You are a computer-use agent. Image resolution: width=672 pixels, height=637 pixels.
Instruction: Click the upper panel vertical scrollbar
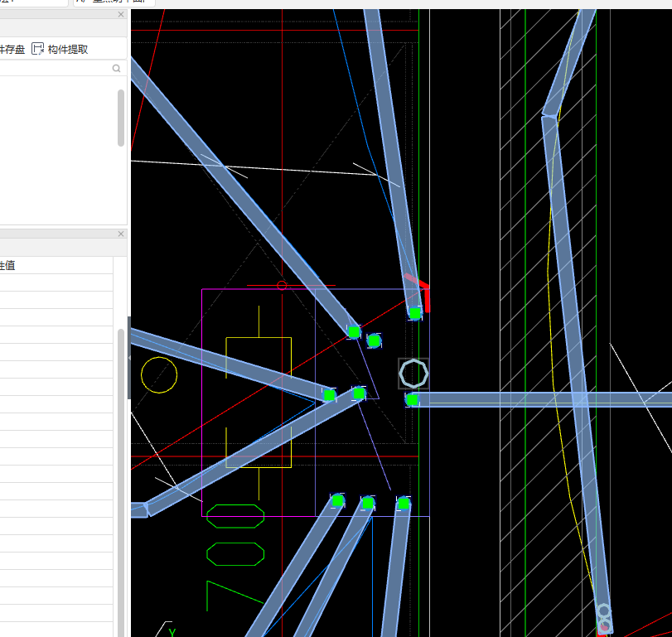tap(121, 118)
